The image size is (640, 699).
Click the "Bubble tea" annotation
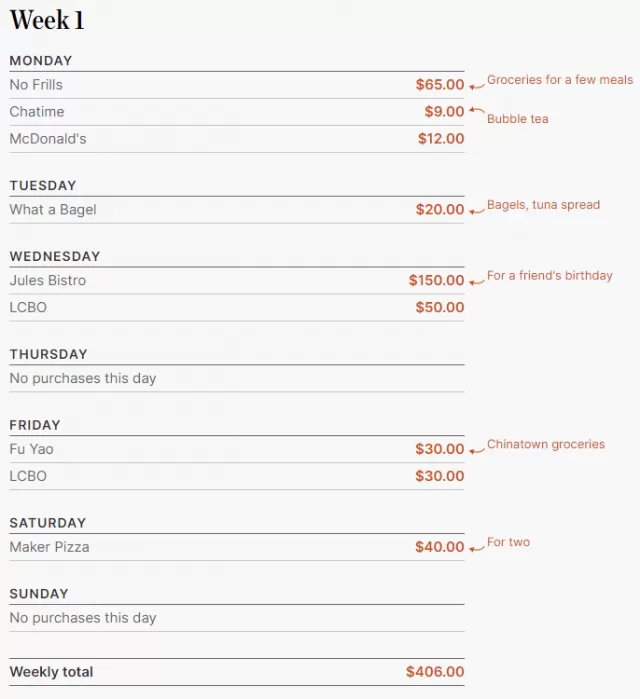(x=517, y=119)
